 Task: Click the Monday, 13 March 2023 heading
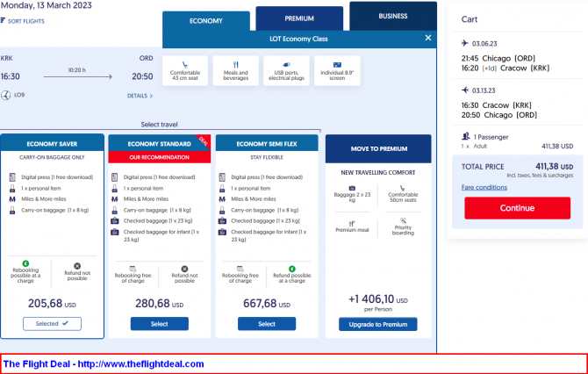coord(47,5)
